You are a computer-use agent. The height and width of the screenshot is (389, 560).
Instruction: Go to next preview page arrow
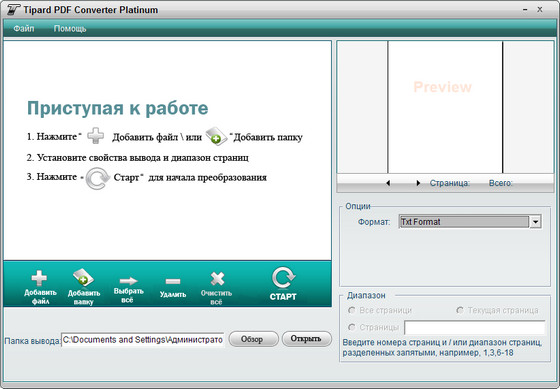418,183
